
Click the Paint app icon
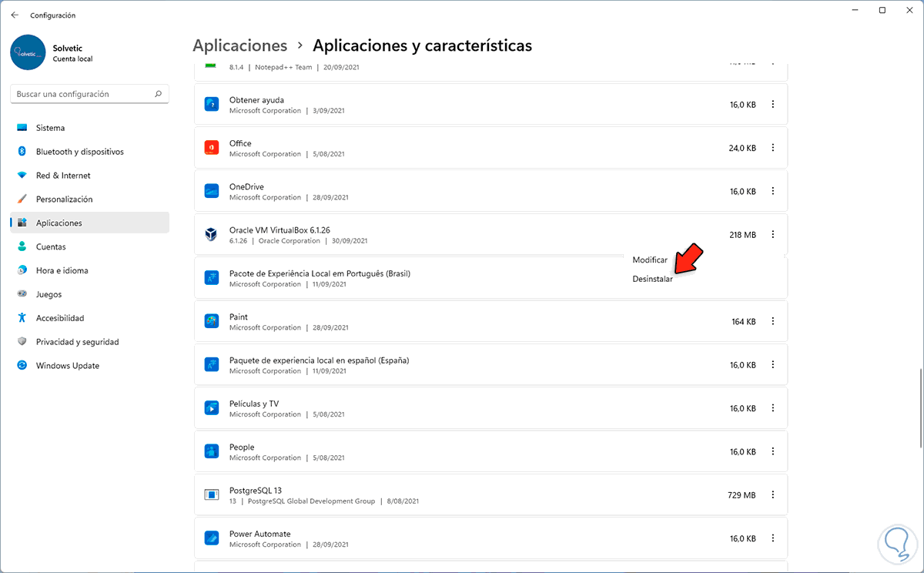tap(211, 321)
